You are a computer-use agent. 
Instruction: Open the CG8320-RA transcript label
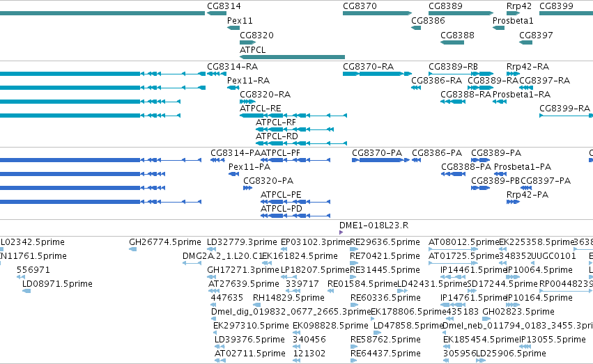coord(265,95)
